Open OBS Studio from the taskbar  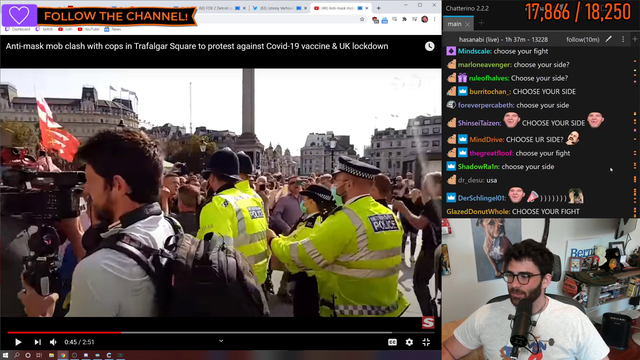[74, 356]
